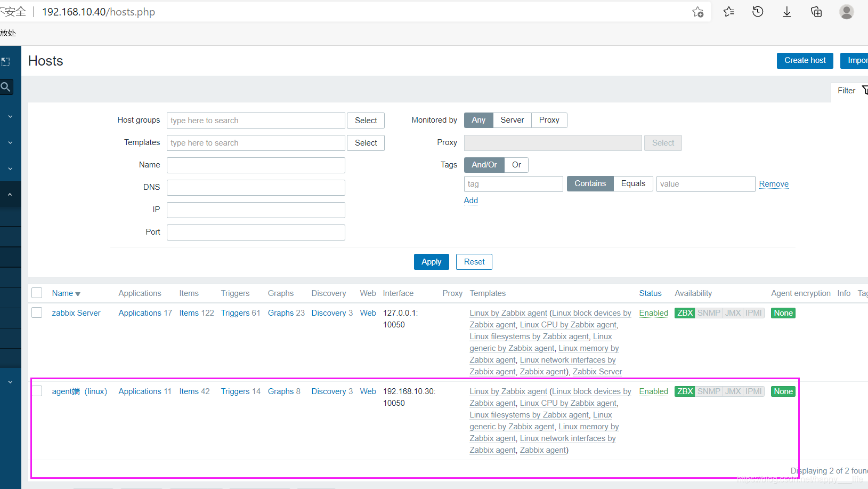Remove the tag filter row
The image size is (868, 489).
click(774, 184)
